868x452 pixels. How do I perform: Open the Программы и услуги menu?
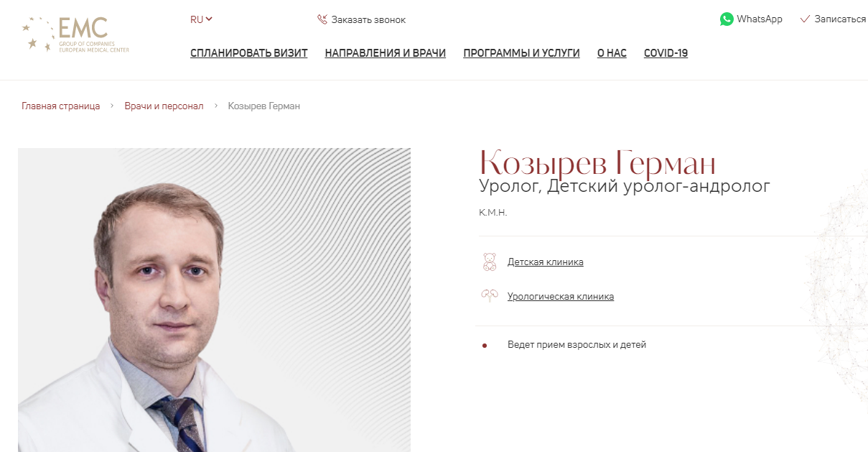522,53
